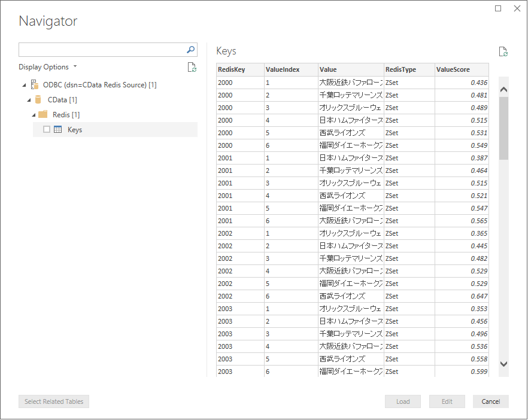
Task: Collapse the ODBC data source node
Action: 24,85
